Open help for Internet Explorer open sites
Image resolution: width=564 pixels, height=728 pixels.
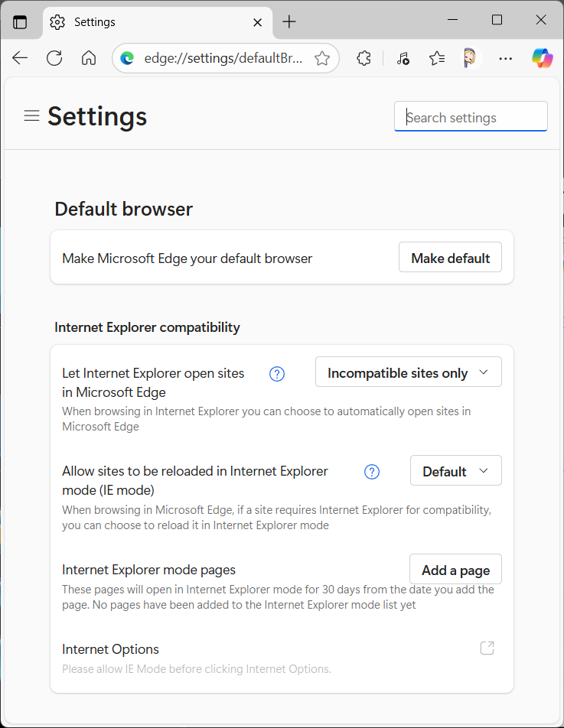(277, 374)
